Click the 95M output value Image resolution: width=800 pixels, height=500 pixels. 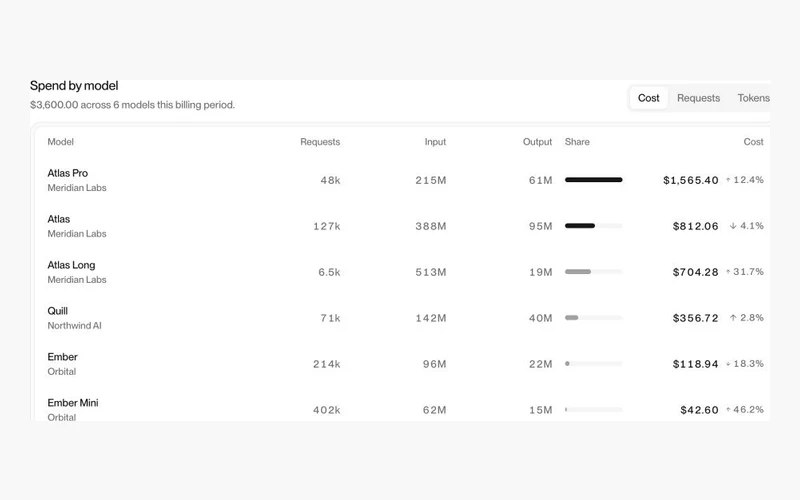(540, 226)
